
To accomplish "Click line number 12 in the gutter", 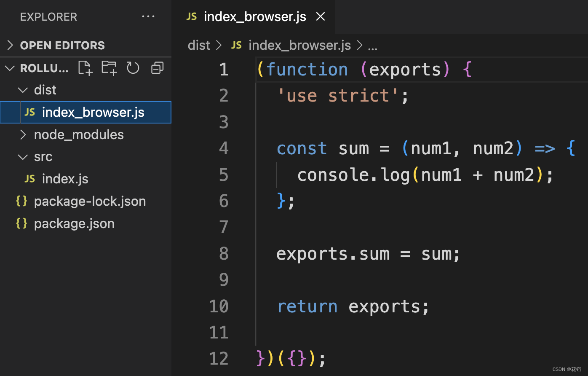I will click(x=219, y=359).
